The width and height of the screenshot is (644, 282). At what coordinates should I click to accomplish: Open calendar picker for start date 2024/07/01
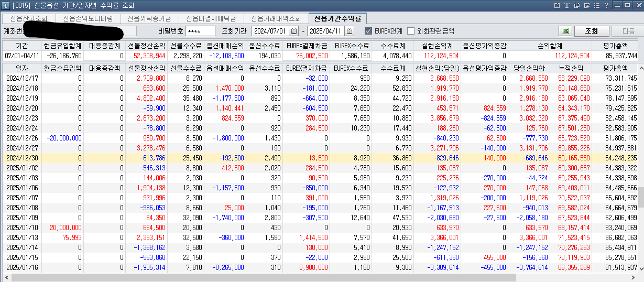point(294,31)
